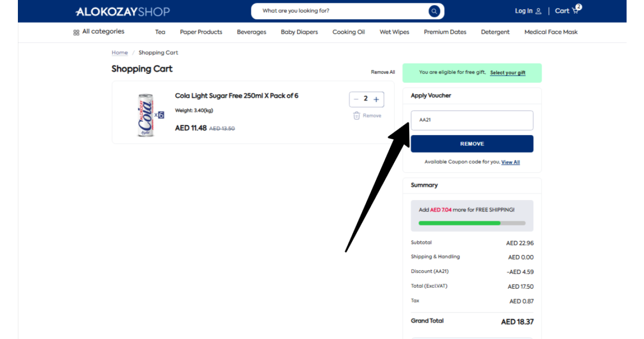The height and width of the screenshot is (339, 644).
Task: Click the trash icon beside Remove
Action: click(356, 115)
